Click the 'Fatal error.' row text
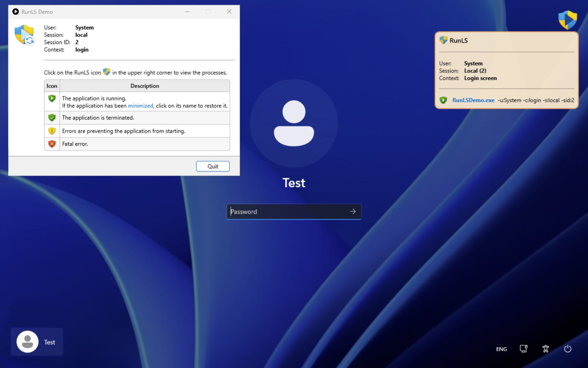 (75, 144)
